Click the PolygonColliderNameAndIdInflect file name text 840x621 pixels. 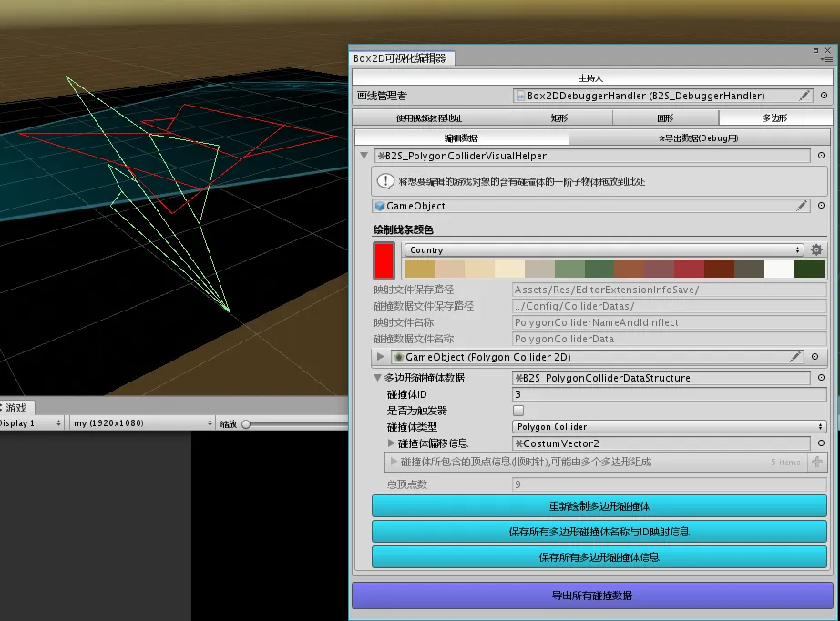596,322
